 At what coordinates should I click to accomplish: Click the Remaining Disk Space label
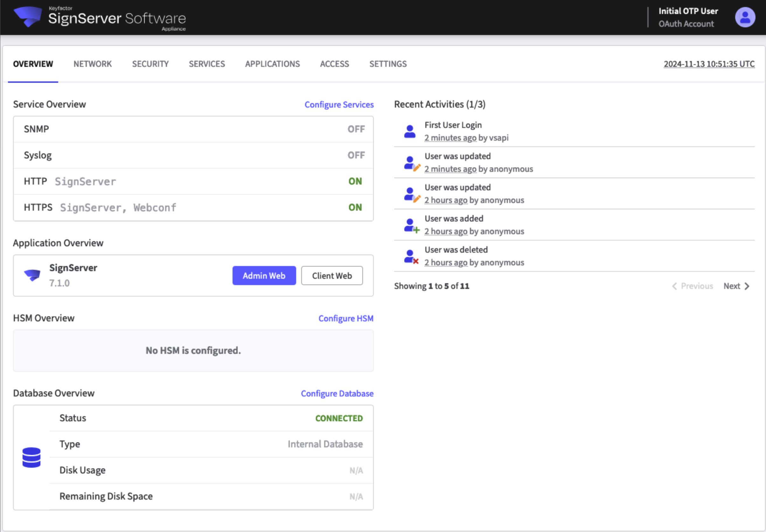pyautogui.click(x=106, y=496)
